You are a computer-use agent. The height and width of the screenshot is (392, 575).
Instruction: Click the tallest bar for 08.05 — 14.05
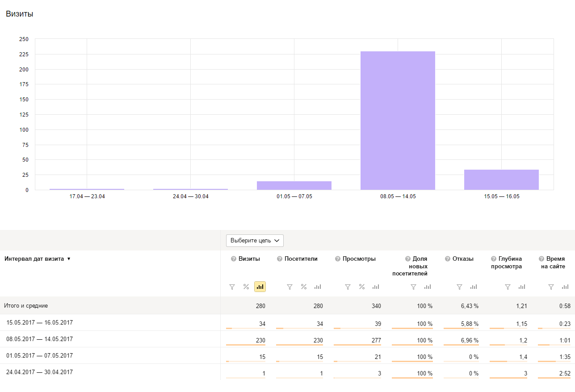(x=398, y=121)
